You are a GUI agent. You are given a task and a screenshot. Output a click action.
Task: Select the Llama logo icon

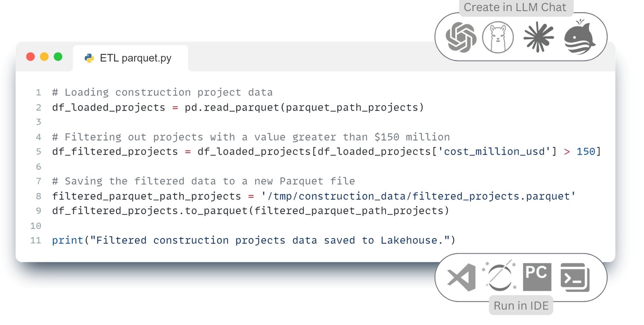point(498,37)
